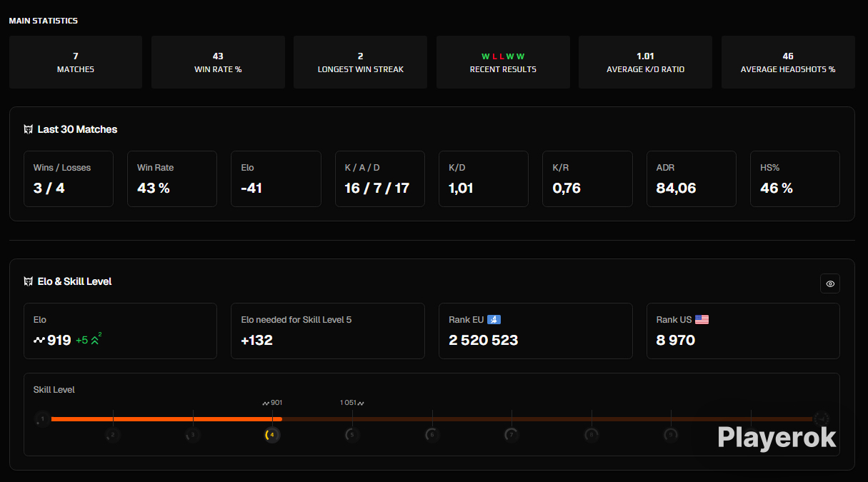Select the Rank EU card

coord(535,331)
